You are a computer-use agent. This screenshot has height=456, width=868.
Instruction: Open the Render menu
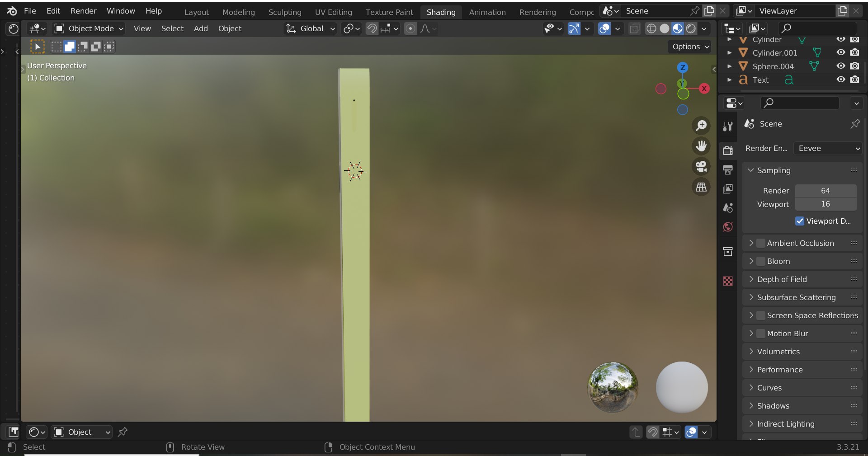point(83,11)
